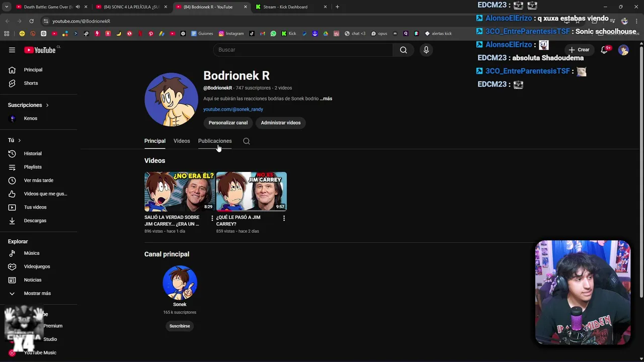Open the alertas kick bookmark
The image size is (644, 362).
pos(438,34)
